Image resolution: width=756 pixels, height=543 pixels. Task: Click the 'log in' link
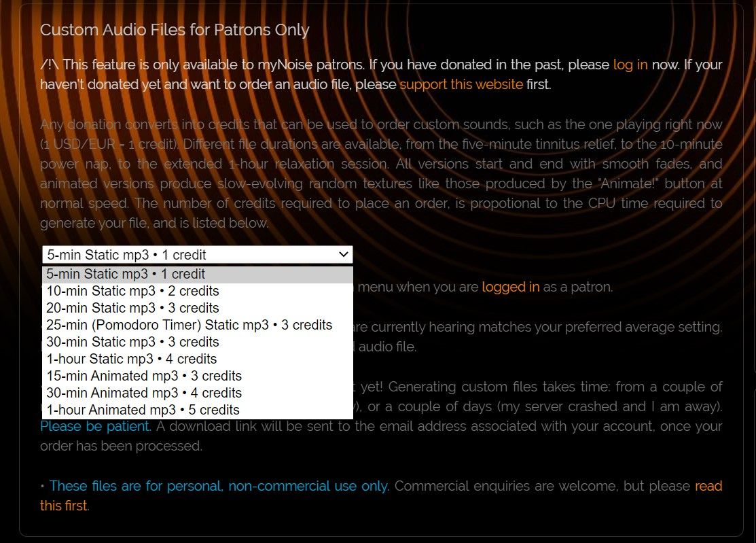(630, 65)
